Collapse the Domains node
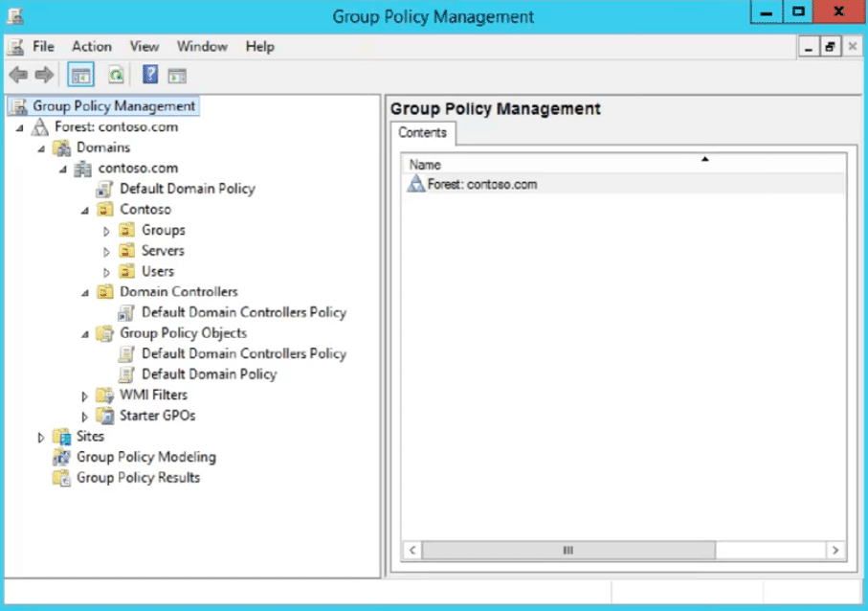The height and width of the screenshot is (611, 868). pyautogui.click(x=41, y=149)
